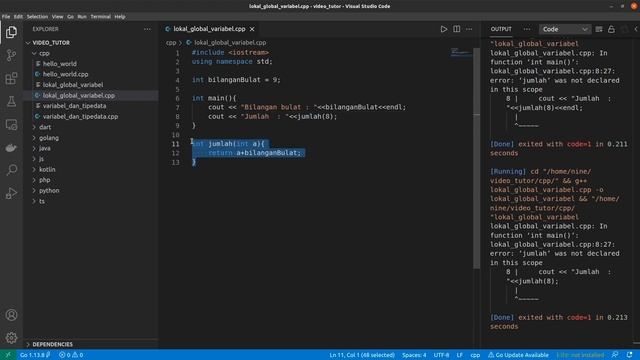This screenshot has height=360, width=640.
Task: Close the lokal_global_variabel.cpp tab
Action: [252, 29]
